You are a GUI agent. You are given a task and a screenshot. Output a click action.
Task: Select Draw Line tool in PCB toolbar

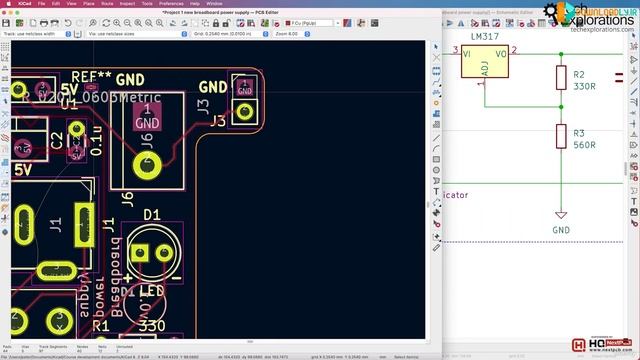pyautogui.click(x=436, y=138)
